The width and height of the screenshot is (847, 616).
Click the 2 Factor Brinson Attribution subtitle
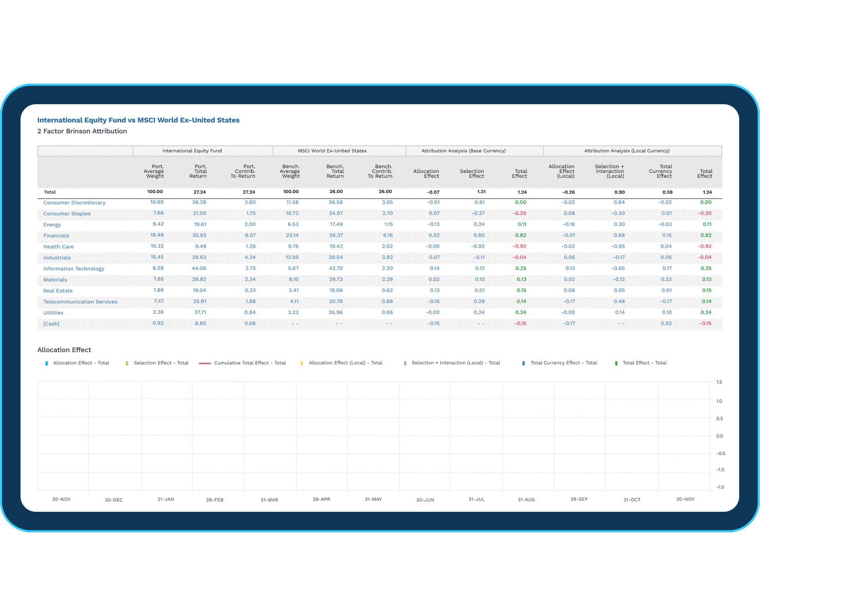tap(82, 131)
